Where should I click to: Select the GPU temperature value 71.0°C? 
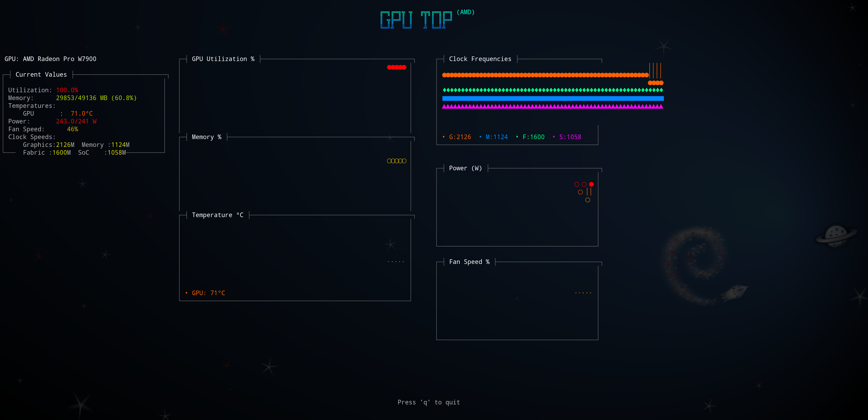[x=82, y=114]
